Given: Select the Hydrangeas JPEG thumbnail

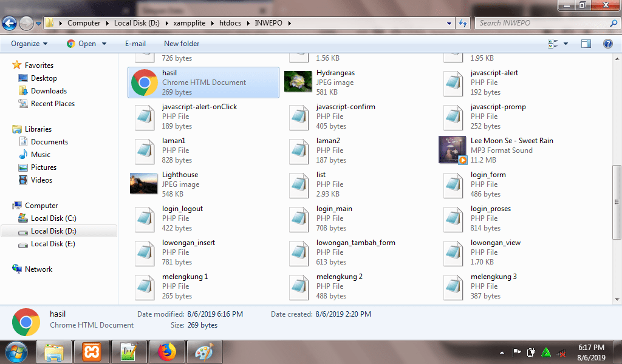Looking at the screenshot, I should point(298,81).
